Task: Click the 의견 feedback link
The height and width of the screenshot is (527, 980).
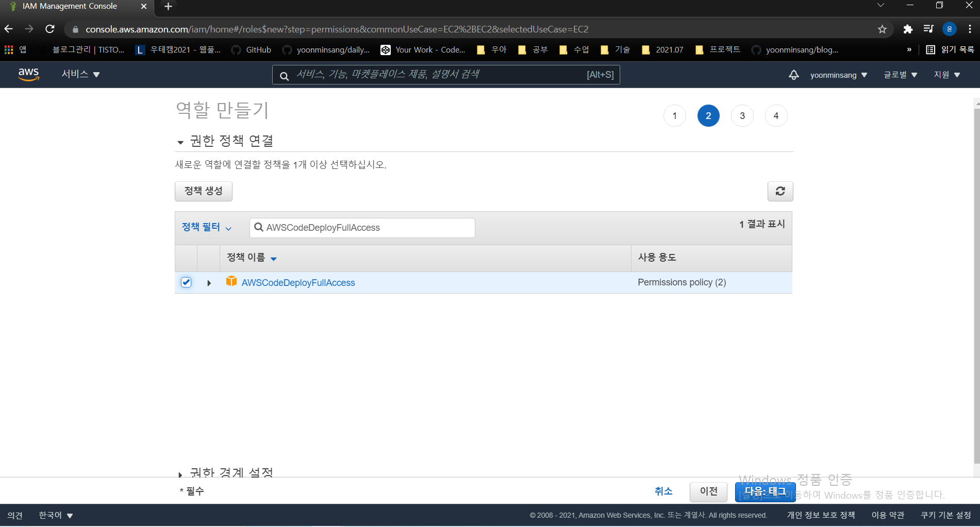Action: point(15,515)
